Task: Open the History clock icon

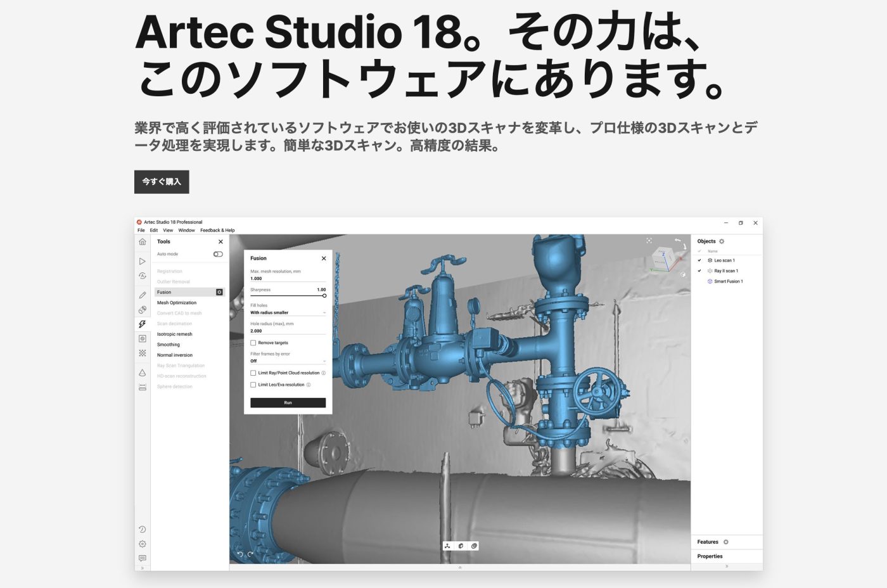Action: (x=143, y=530)
